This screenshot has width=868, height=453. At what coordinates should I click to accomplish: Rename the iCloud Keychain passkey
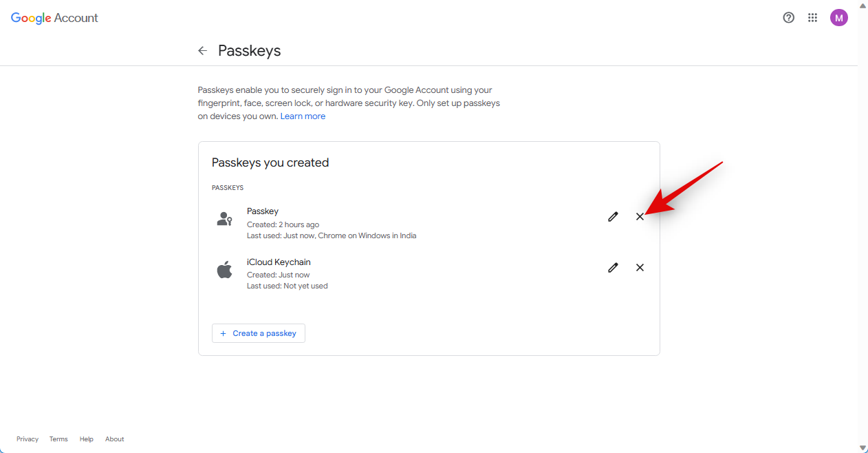[613, 268]
